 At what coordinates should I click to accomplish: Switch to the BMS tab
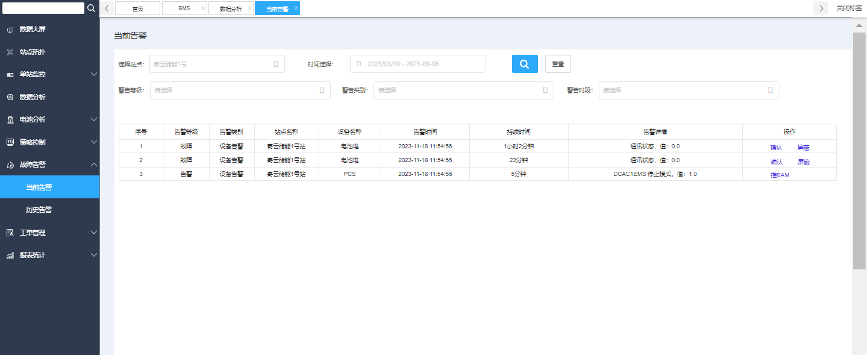point(184,8)
